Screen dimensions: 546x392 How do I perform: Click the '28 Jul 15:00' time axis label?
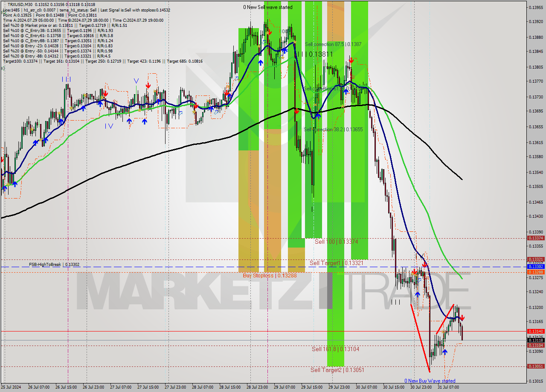[229, 387]
